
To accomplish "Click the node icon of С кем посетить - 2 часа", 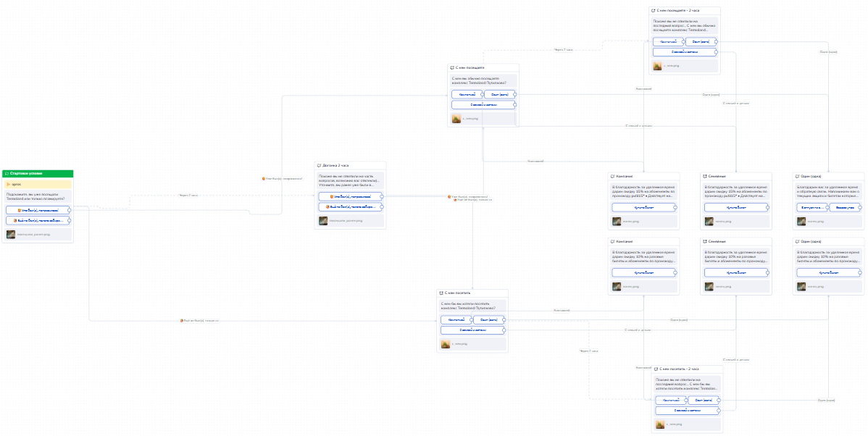I will click(x=654, y=369).
